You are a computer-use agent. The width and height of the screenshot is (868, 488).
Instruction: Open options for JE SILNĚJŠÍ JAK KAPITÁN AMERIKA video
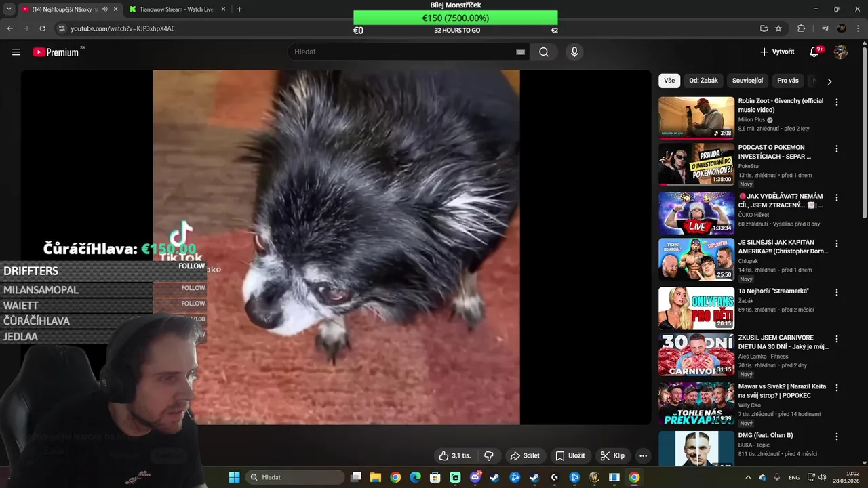(x=837, y=244)
